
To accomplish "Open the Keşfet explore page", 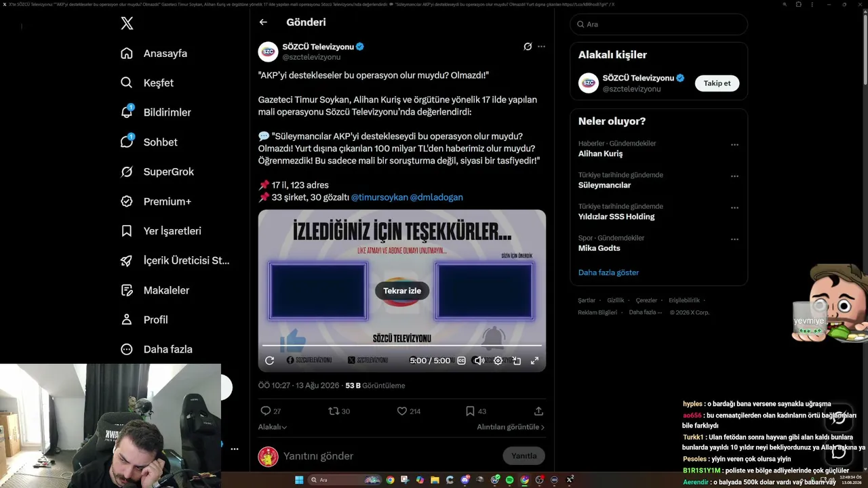I will point(147,83).
